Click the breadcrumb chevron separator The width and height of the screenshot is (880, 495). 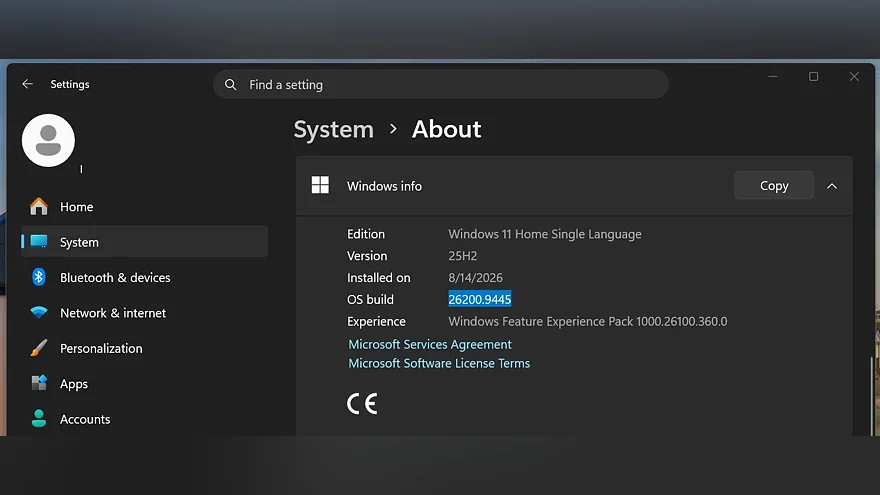[393, 130]
